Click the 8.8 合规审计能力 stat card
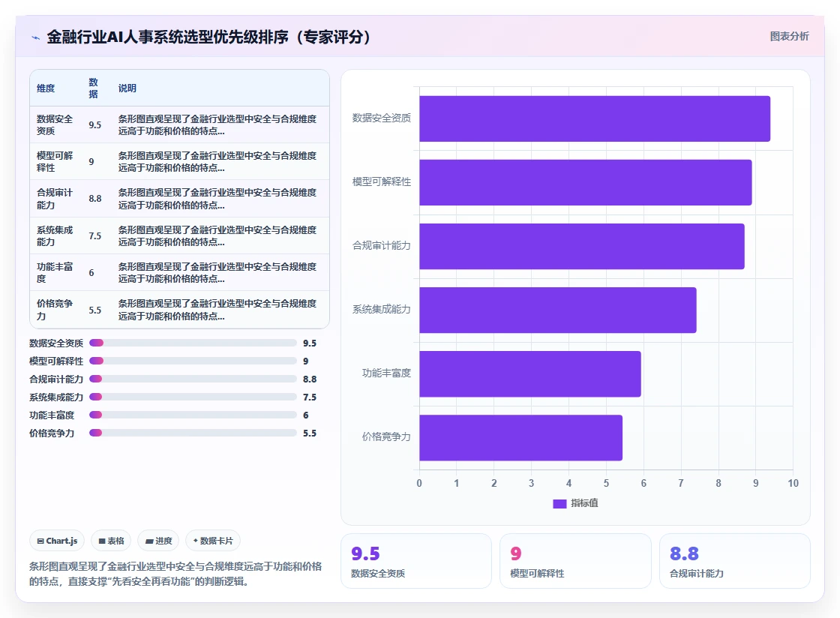 (x=734, y=561)
